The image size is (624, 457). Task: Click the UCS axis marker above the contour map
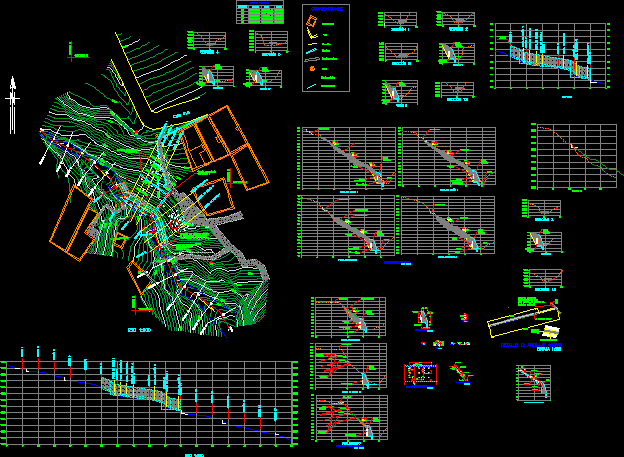(70, 48)
